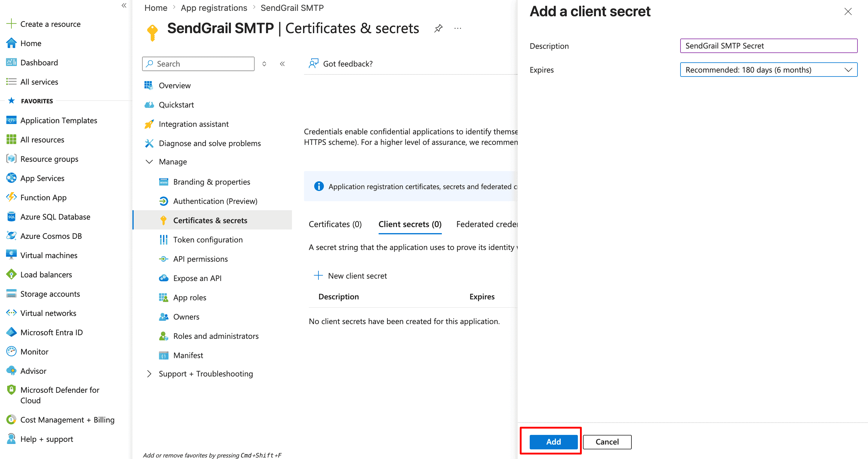Click SendGrail SMTP breadcrumb link
868x459 pixels.
pyautogui.click(x=292, y=8)
